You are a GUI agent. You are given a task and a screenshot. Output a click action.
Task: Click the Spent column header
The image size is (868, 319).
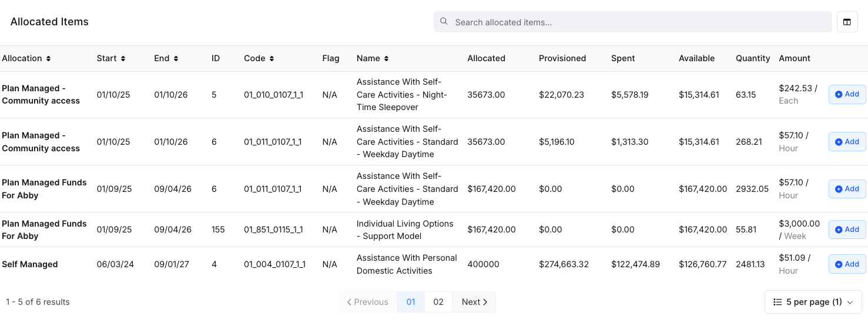(x=623, y=58)
